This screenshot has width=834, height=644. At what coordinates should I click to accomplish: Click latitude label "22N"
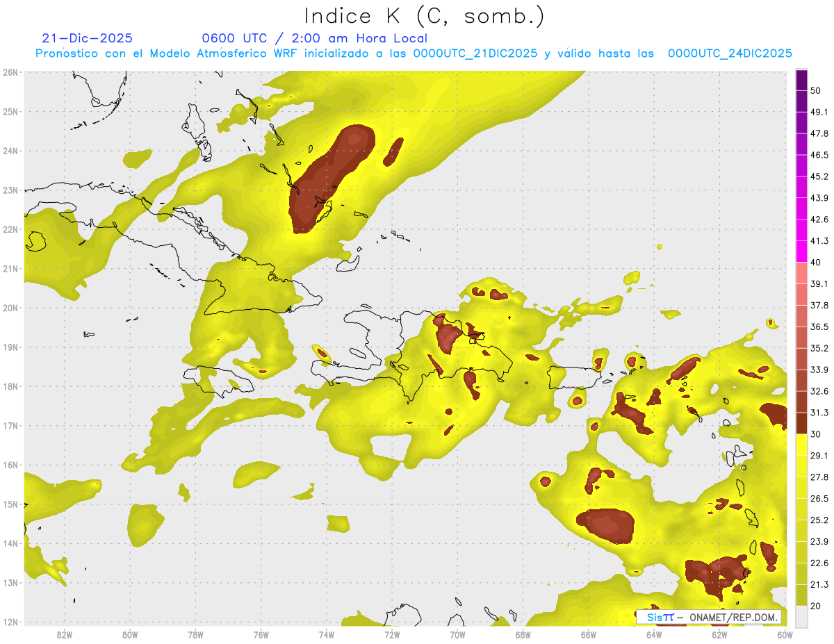tap(10, 229)
